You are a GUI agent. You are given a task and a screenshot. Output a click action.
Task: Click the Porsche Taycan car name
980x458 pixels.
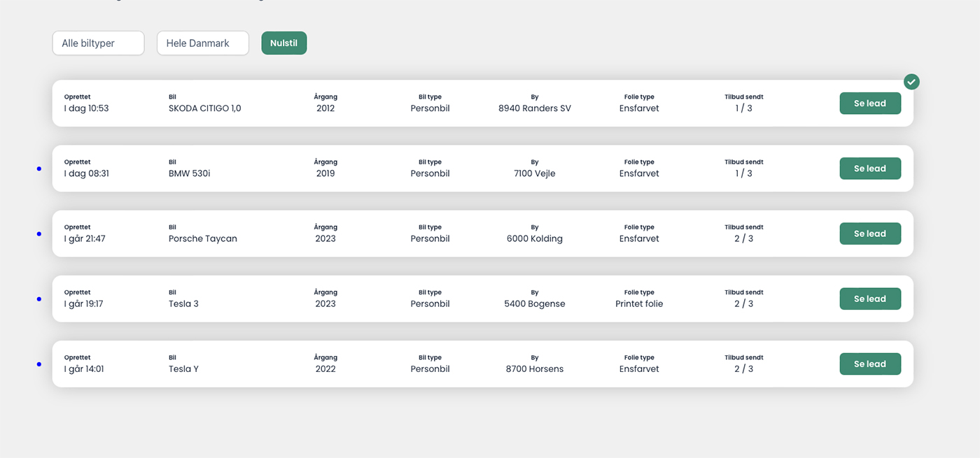pyautogui.click(x=202, y=238)
